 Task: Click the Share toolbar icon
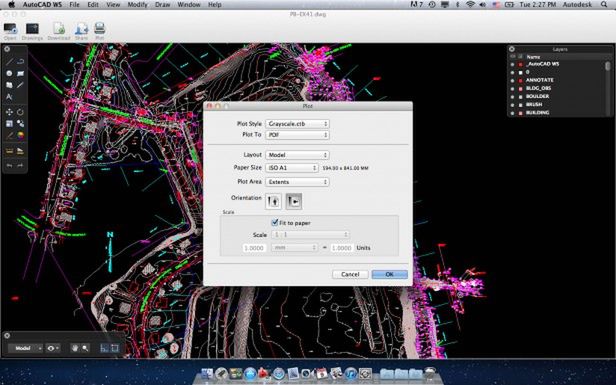[81, 29]
